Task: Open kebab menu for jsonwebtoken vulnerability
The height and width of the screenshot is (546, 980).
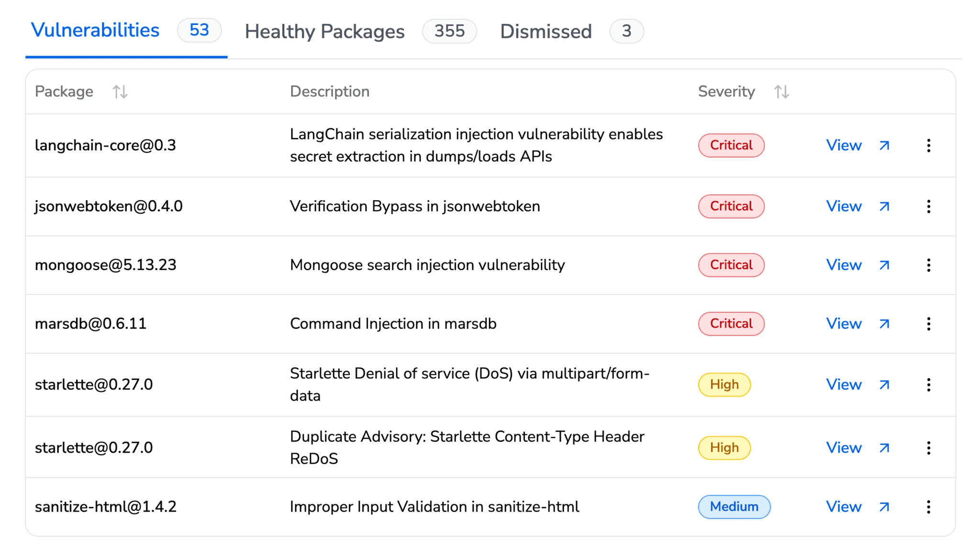Action: click(928, 206)
